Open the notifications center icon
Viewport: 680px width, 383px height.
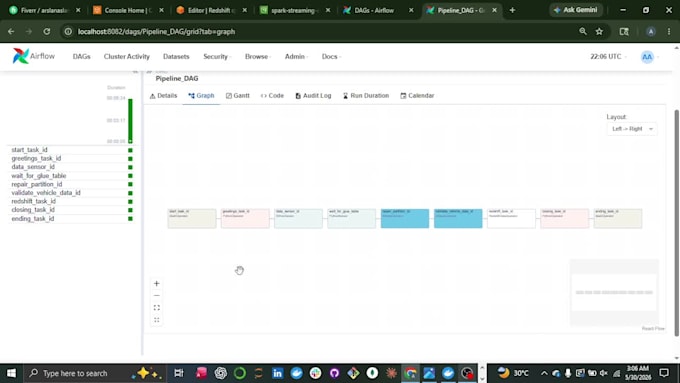pos(664,373)
